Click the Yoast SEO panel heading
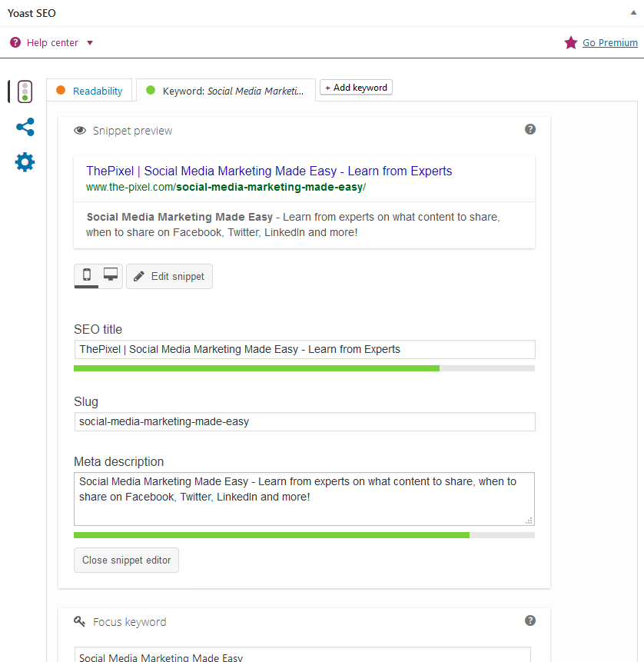 [x=32, y=13]
